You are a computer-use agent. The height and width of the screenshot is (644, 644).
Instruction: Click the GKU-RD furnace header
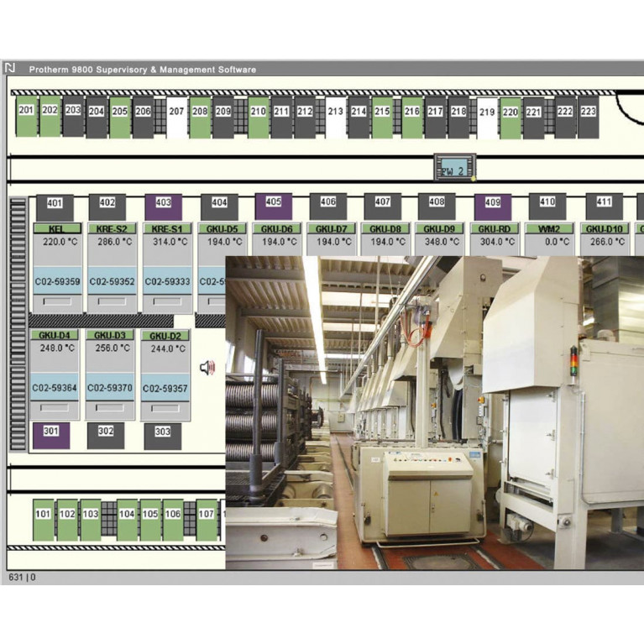point(493,228)
